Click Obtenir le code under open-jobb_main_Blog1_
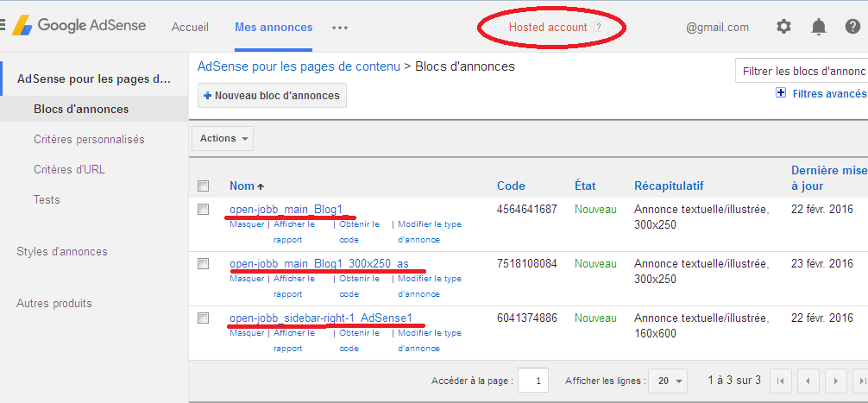Image resolution: width=868 pixels, height=403 pixels. coord(359,232)
